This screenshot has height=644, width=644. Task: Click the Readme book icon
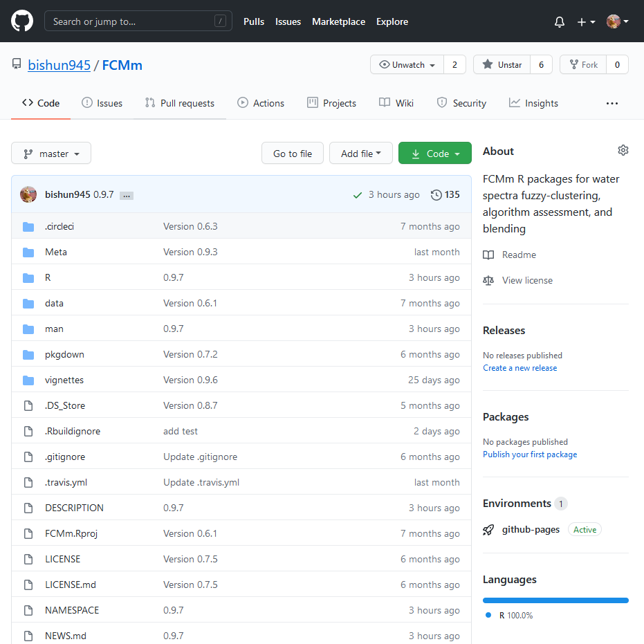488,255
